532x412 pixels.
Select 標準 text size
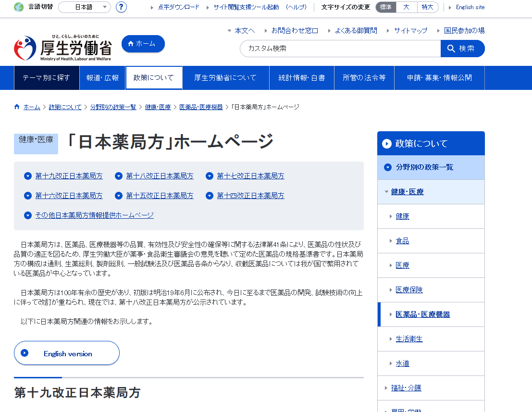click(386, 7)
